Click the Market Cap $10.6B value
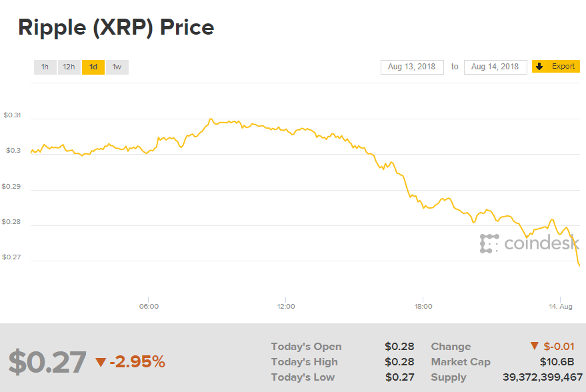Screen dimensions: 586x392 (557, 362)
